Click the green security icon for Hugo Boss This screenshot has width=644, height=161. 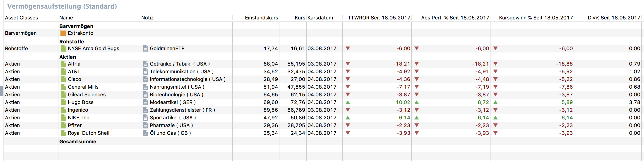coord(63,102)
